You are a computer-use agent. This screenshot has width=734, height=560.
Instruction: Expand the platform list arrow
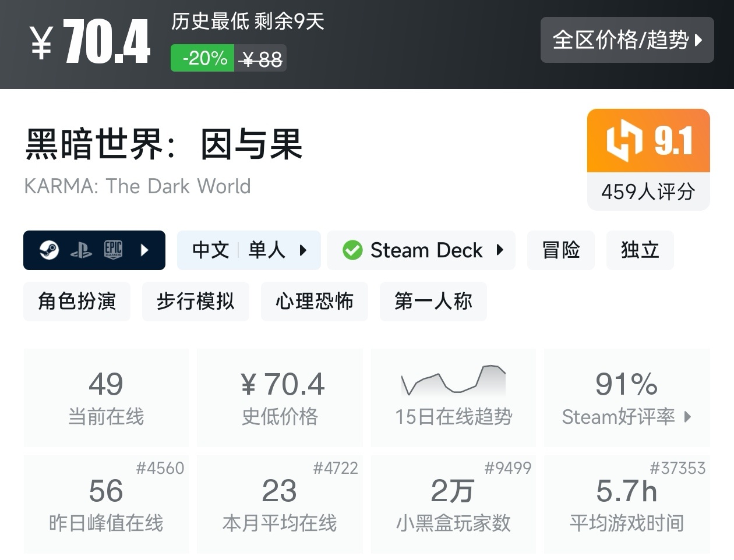(144, 250)
